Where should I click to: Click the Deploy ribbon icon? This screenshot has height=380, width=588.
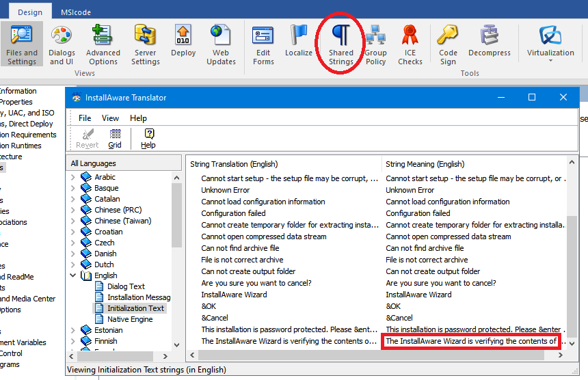pos(183,40)
